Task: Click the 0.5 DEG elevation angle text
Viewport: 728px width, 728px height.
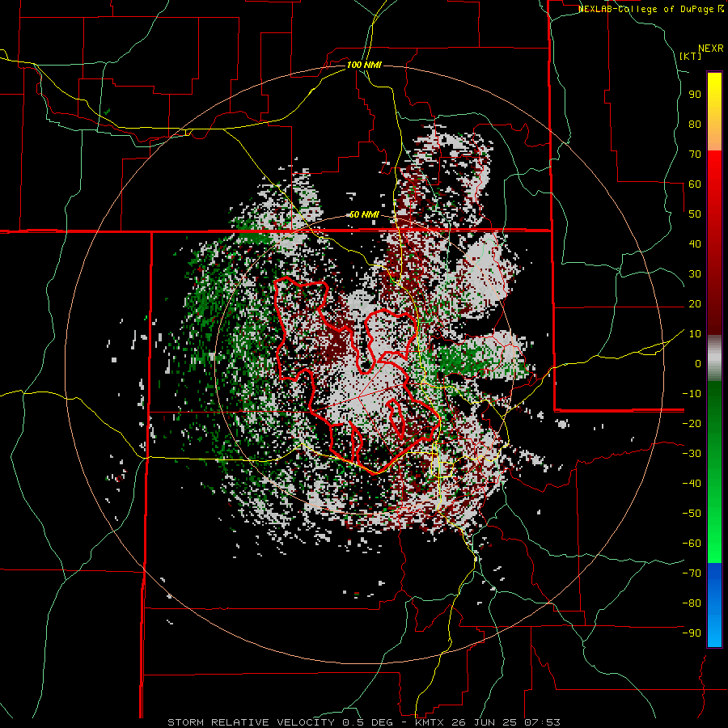Action: [x=366, y=722]
